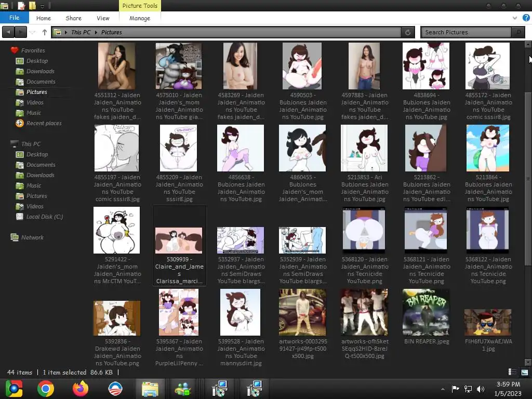This screenshot has height=399, width=532.
Task: Expand the ribbon with the chevron arrow
Action: click(515, 18)
